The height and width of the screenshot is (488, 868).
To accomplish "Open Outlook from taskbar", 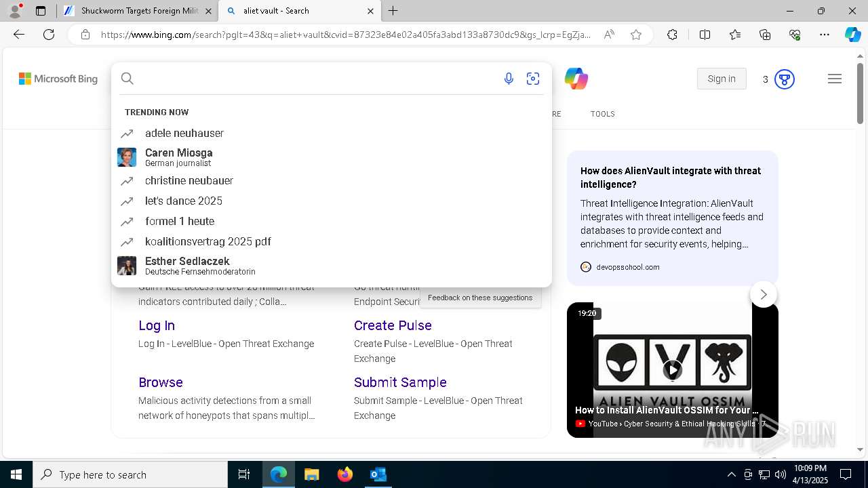I will click(x=378, y=474).
